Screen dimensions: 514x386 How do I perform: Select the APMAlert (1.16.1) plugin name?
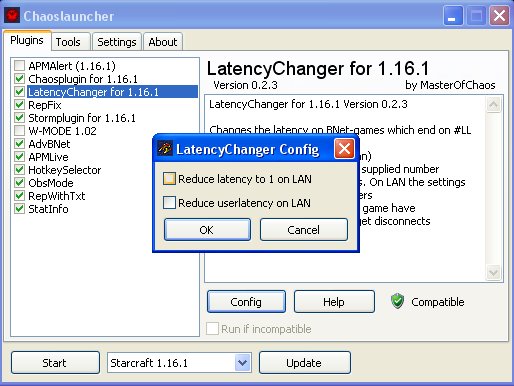coord(72,66)
